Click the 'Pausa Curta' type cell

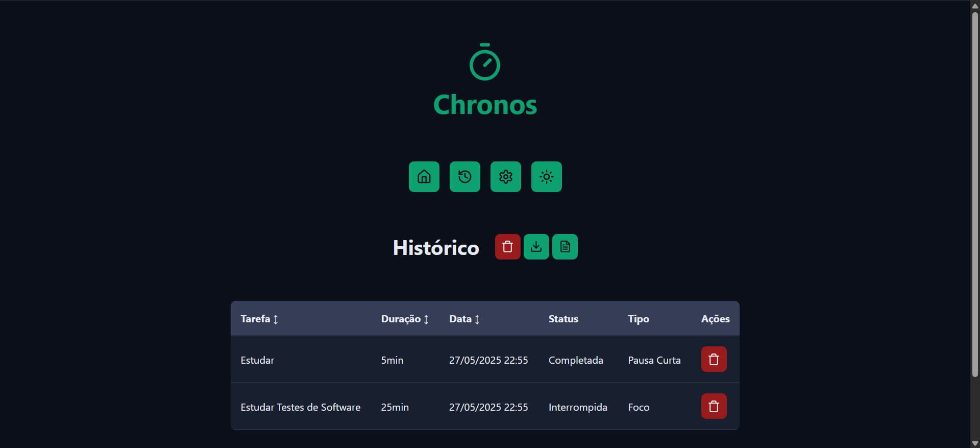point(654,360)
